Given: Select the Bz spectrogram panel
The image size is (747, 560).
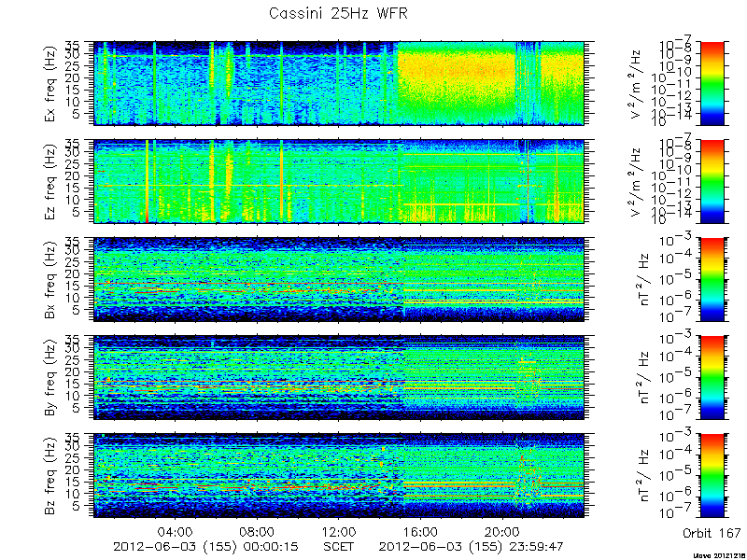Looking at the screenshot, I should 339,476.
